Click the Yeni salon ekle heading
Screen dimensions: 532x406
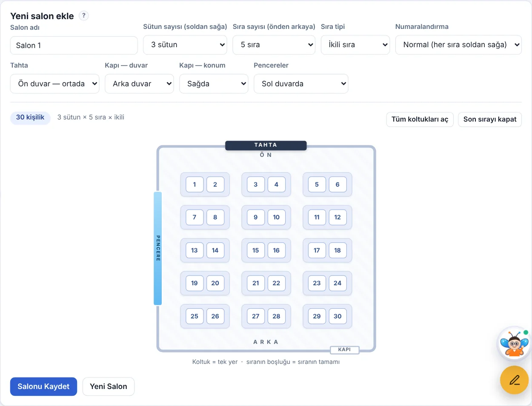(x=42, y=16)
